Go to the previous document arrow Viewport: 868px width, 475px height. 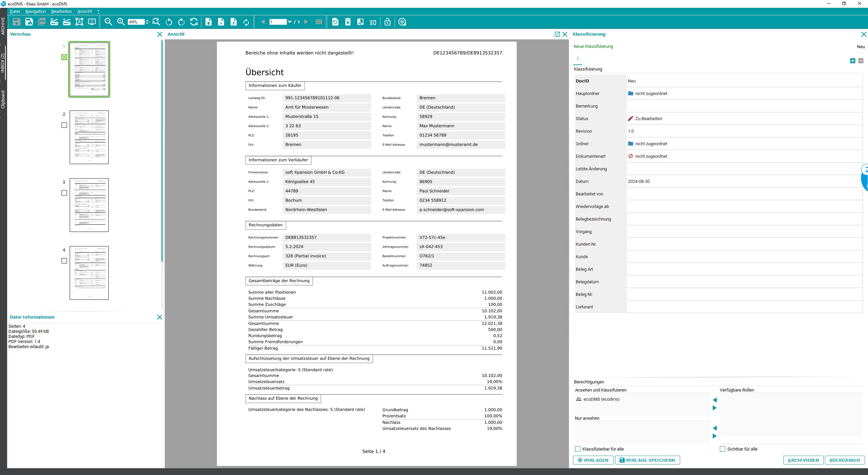263,22
